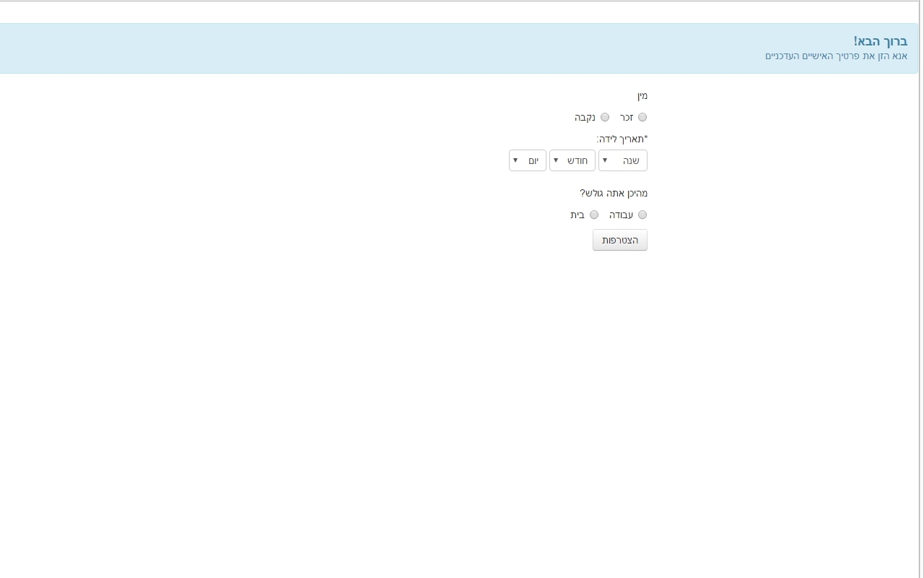Choose עבודה (work) as browsing location
This screenshot has width=924, height=578.
click(642, 215)
